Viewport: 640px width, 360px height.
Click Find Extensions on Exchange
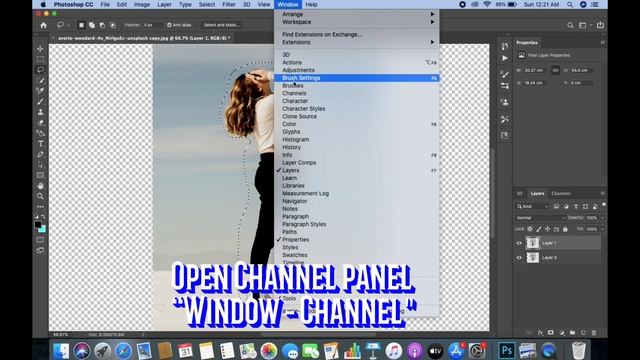[x=357, y=34]
